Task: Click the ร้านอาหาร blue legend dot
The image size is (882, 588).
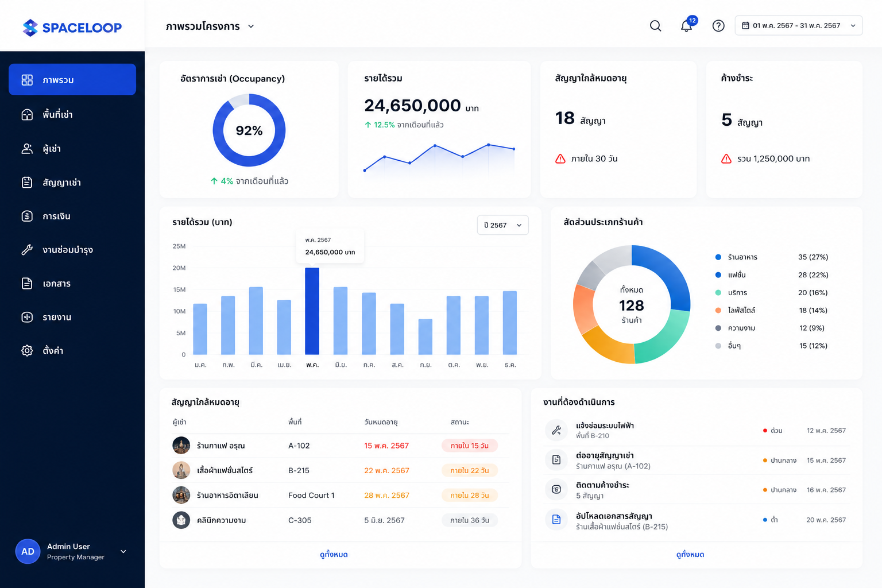Action: [718, 257]
